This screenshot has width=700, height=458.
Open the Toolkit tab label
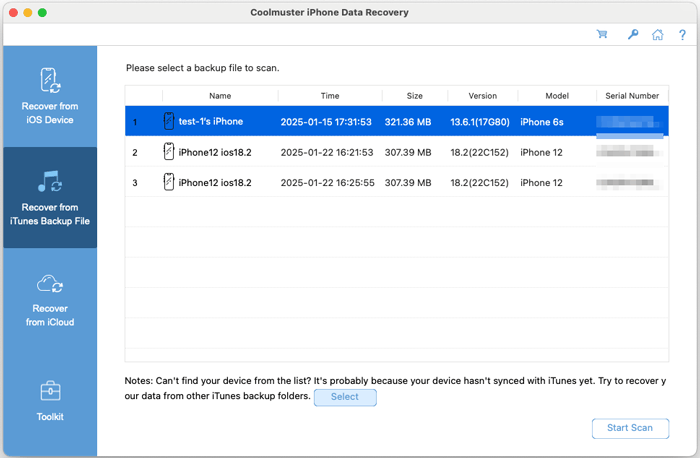50,416
